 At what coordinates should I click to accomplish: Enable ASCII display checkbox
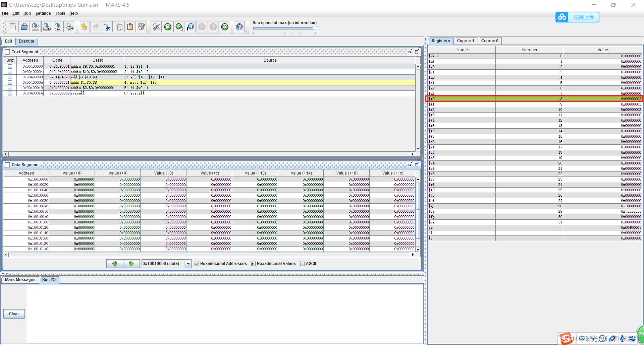click(303, 264)
